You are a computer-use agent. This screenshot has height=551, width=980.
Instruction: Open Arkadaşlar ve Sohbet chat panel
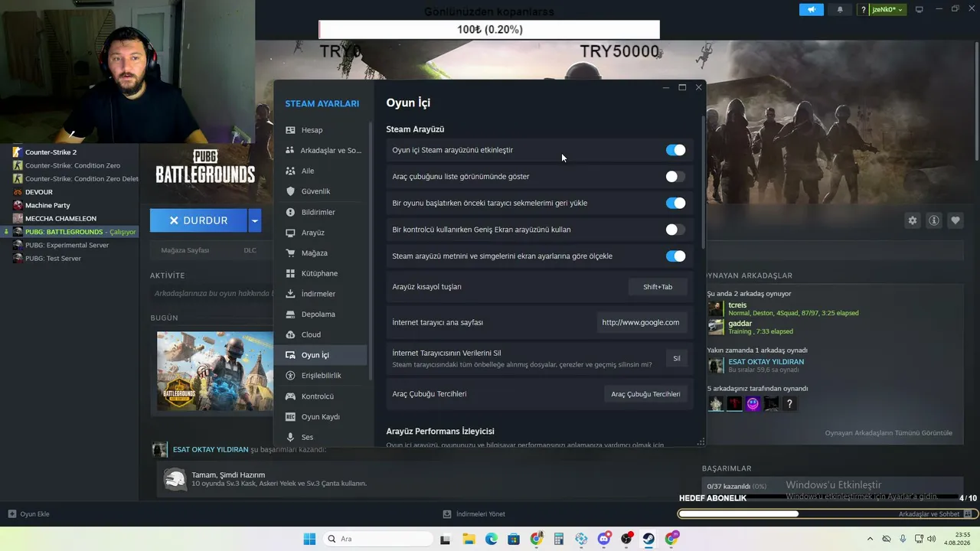coord(935,514)
